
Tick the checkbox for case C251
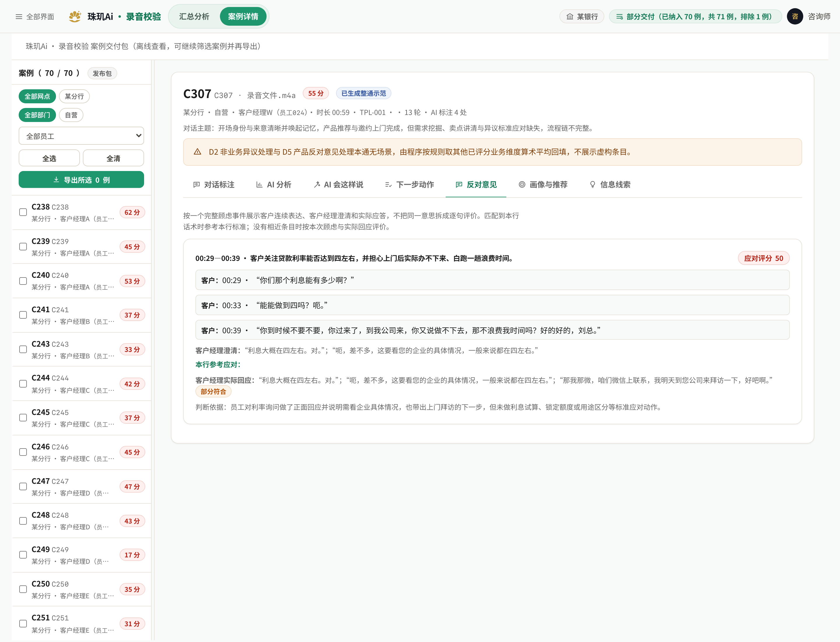point(23,623)
